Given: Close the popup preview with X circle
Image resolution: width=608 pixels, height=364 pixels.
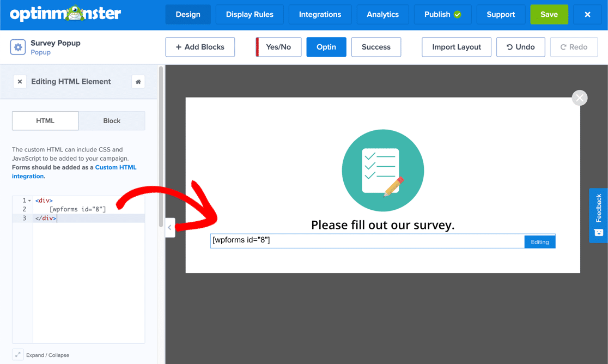Looking at the screenshot, I should (580, 98).
